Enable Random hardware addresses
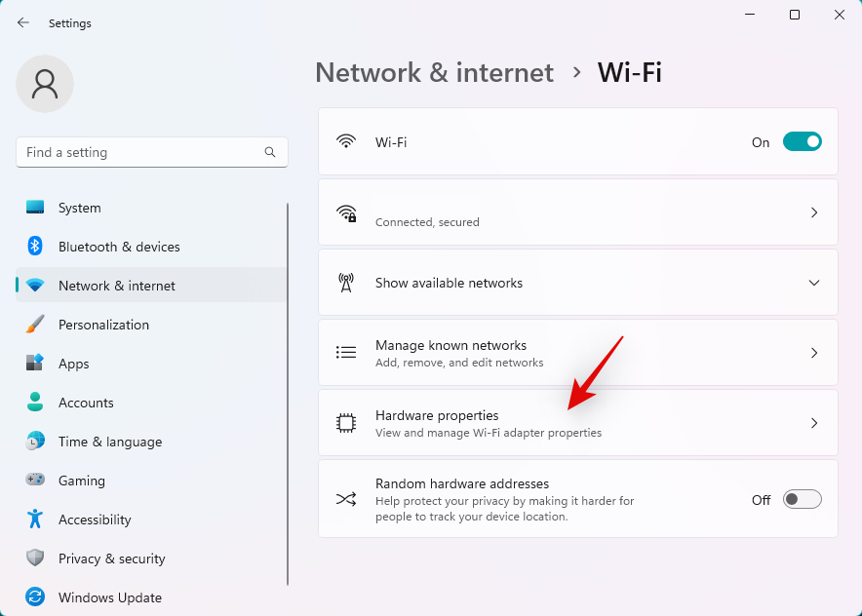The image size is (862, 616). click(x=802, y=499)
